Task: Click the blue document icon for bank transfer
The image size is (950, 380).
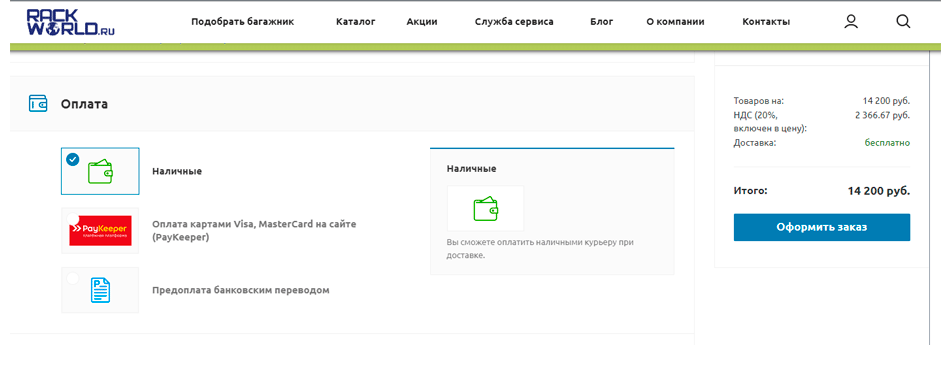Action: tap(100, 290)
